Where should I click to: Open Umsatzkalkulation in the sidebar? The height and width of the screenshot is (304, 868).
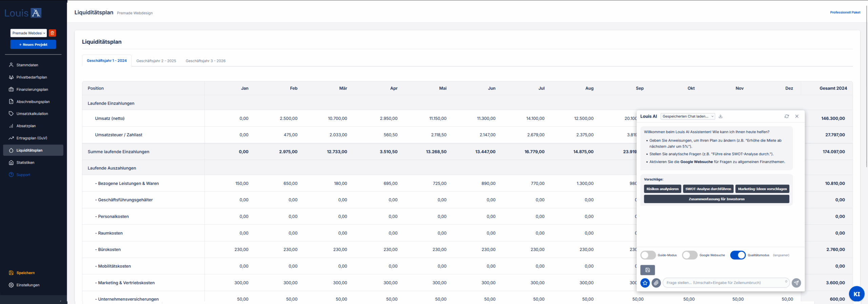32,114
